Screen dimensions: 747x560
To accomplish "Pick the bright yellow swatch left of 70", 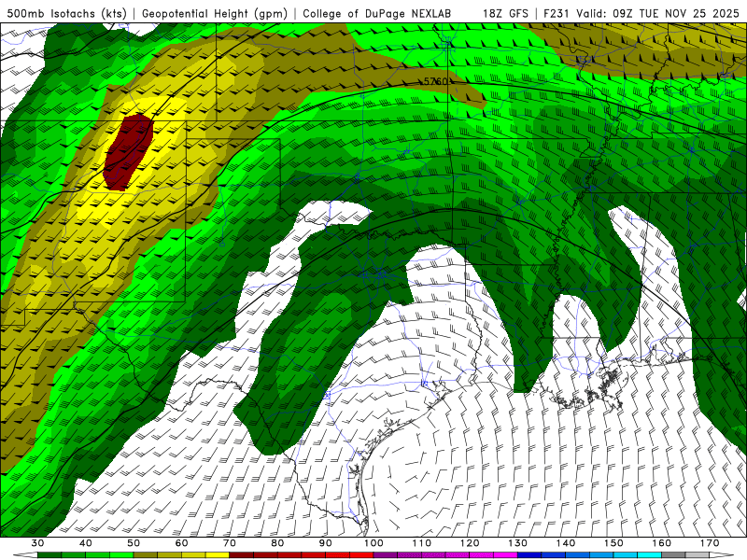I will tap(218, 555).
